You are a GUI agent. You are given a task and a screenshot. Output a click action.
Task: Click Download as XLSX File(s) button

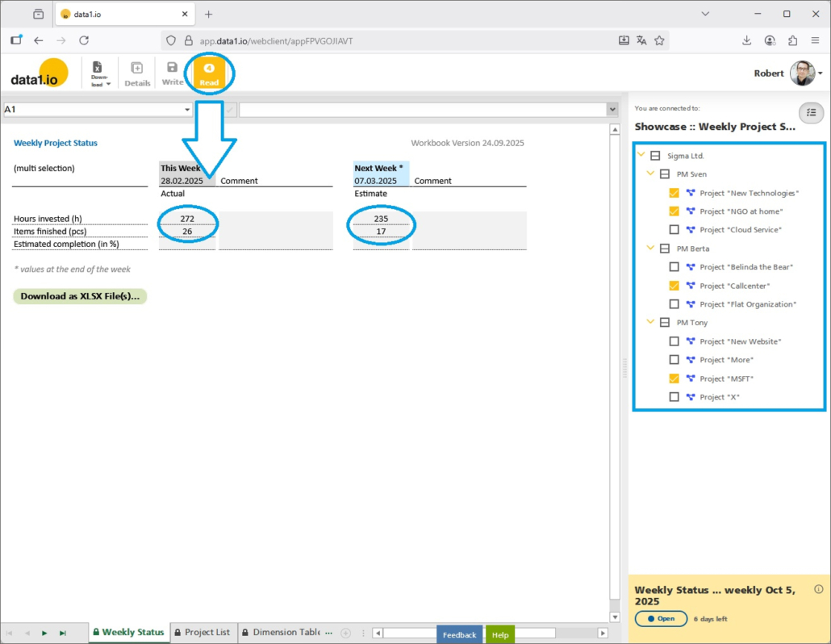coord(80,296)
